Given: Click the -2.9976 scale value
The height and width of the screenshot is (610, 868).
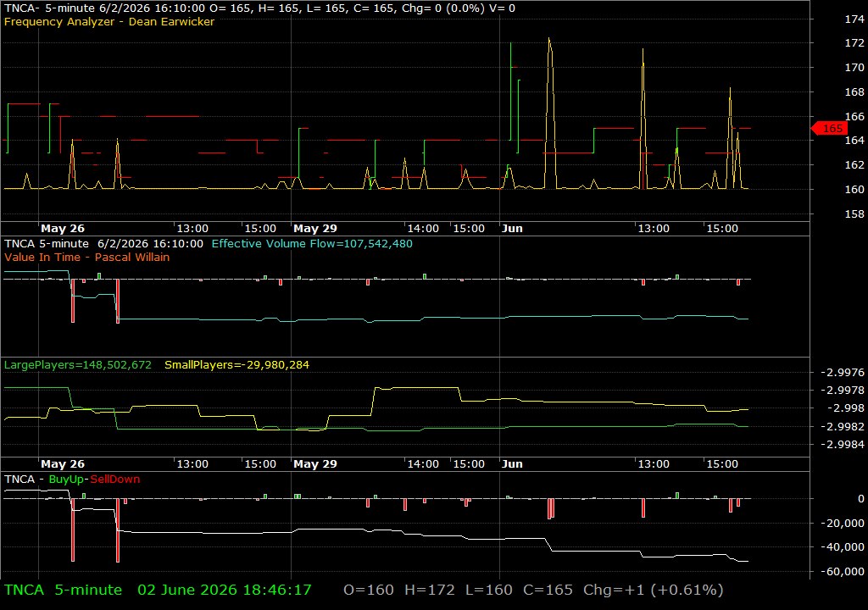Looking at the screenshot, I should point(842,373).
